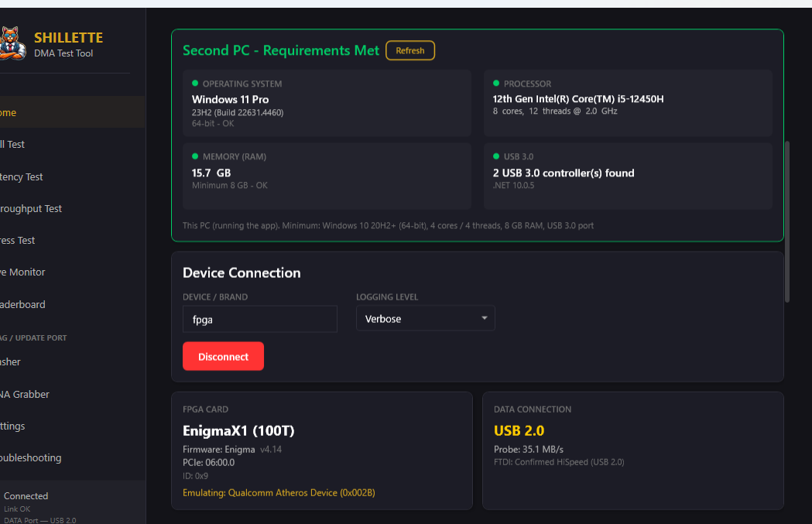Click "Probe: 35.1 MB/s" text

[528, 450]
